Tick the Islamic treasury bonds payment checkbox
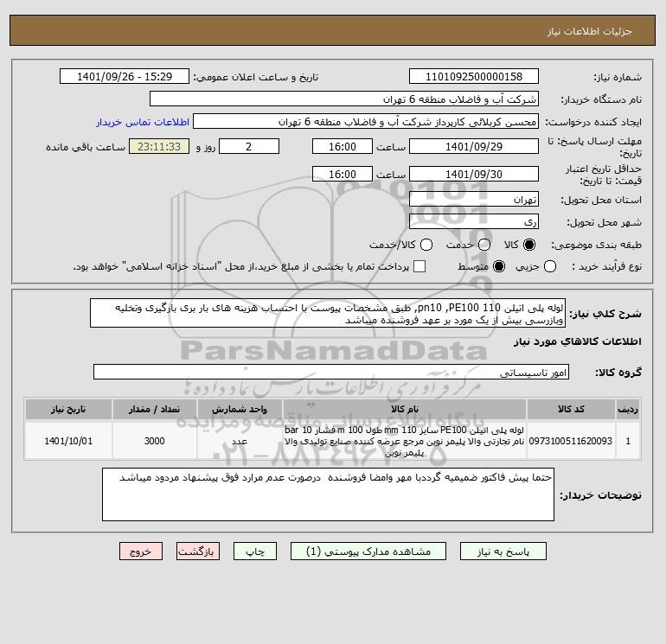Image resolution: width=666 pixels, height=644 pixels. coord(419,266)
